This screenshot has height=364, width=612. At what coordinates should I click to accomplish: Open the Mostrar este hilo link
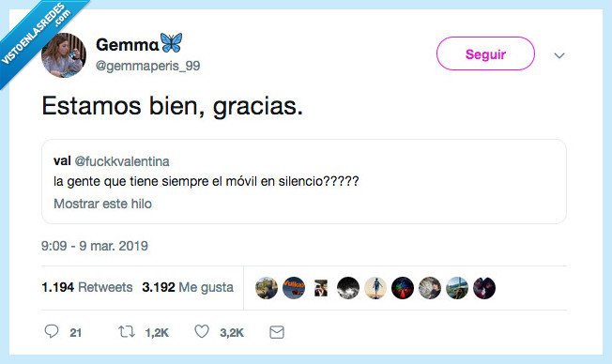(x=102, y=204)
